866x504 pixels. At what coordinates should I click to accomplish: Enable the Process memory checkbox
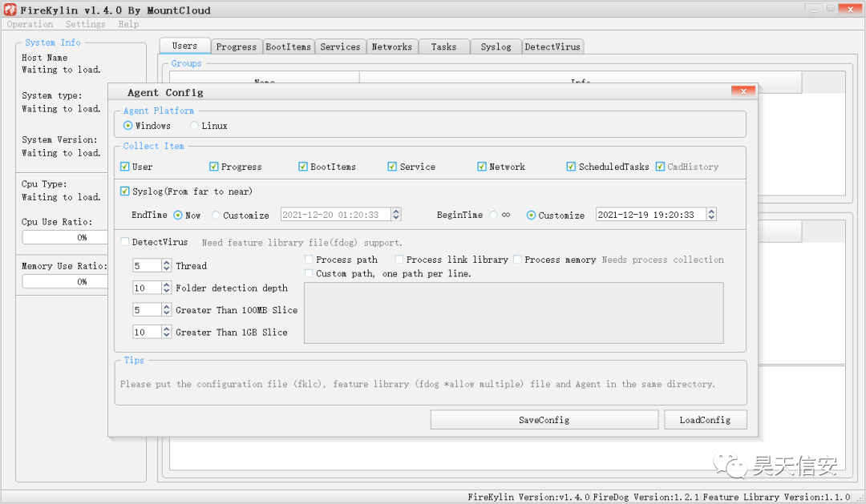(x=517, y=259)
